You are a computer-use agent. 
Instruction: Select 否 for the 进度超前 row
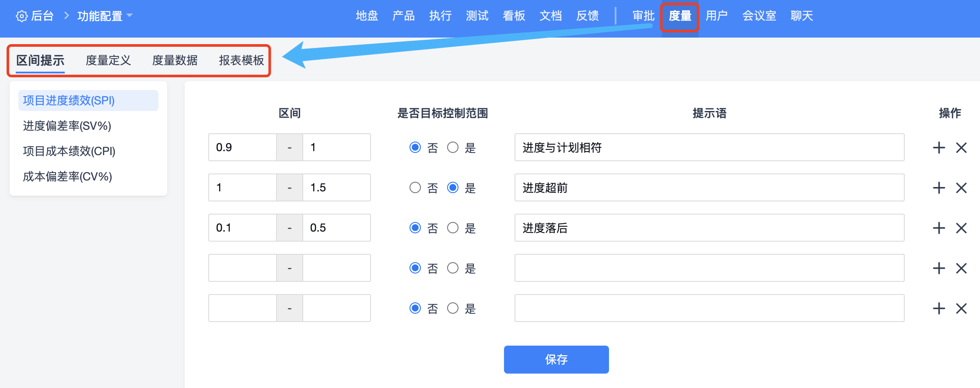pos(415,188)
